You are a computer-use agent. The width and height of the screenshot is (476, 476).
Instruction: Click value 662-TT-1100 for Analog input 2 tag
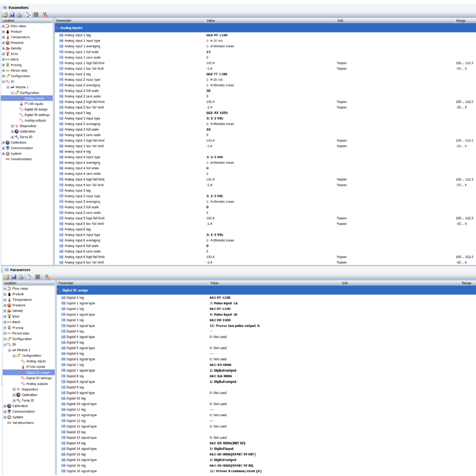pos(217,74)
